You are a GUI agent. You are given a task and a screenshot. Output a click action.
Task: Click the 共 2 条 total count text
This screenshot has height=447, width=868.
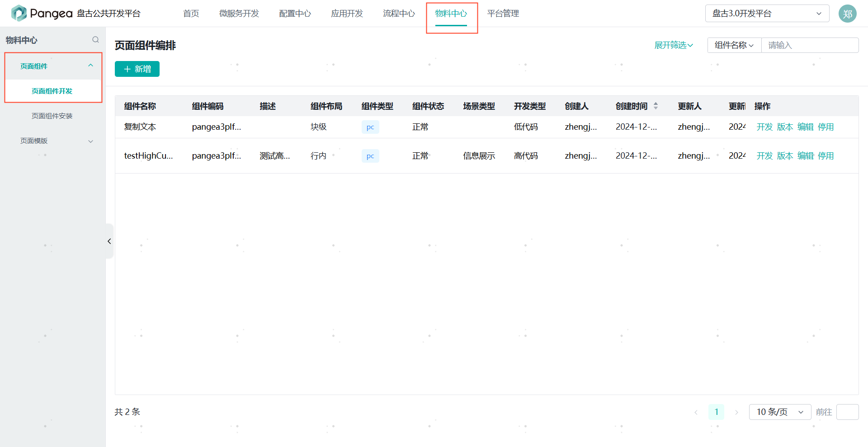(x=127, y=412)
